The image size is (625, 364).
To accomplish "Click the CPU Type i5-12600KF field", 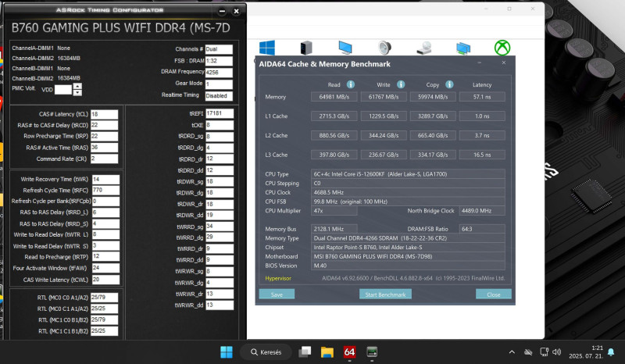I will (x=408, y=174).
